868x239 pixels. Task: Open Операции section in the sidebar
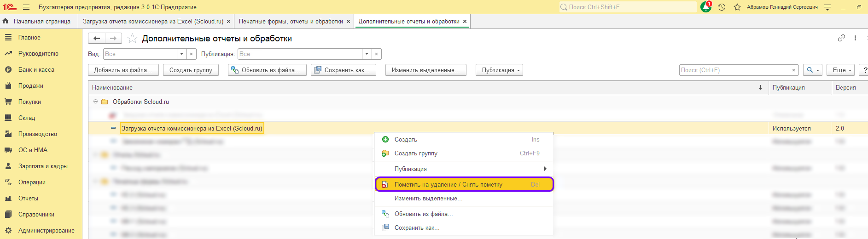click(x=41, y=182)
